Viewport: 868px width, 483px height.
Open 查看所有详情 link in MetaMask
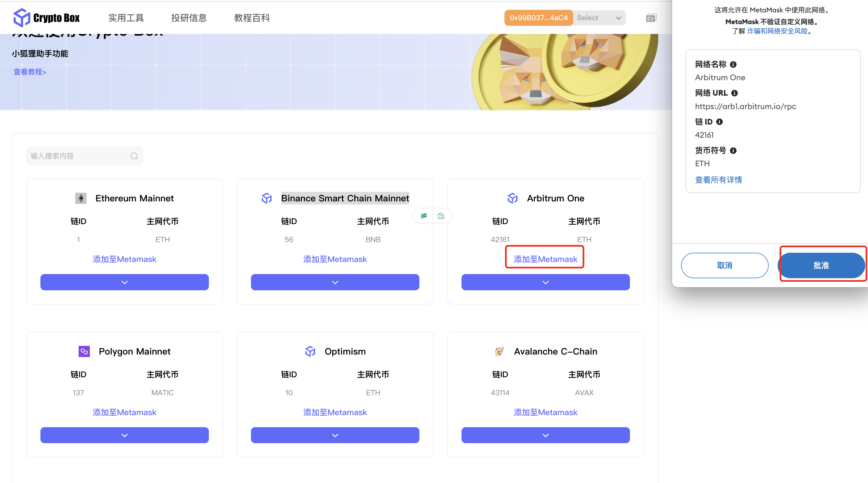click(x=718, y=180)
